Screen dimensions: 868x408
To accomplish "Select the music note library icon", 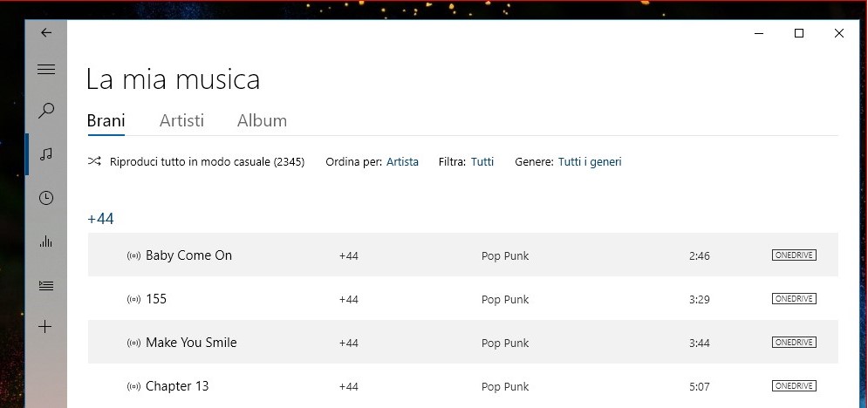I will click(x=46, y=153).
